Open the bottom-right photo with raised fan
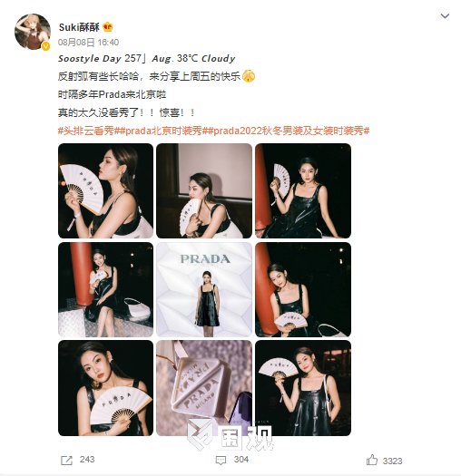The height and width of the screenshot is (476, 461). 303,388
